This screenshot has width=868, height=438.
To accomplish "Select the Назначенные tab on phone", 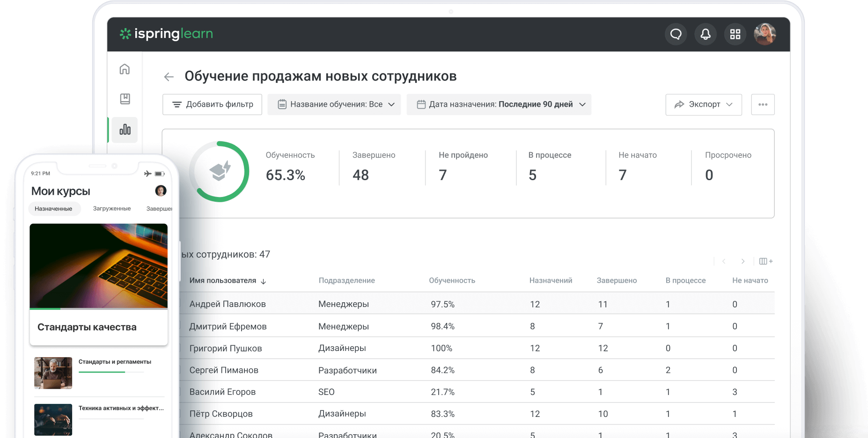I will click(x=54, y=209).
